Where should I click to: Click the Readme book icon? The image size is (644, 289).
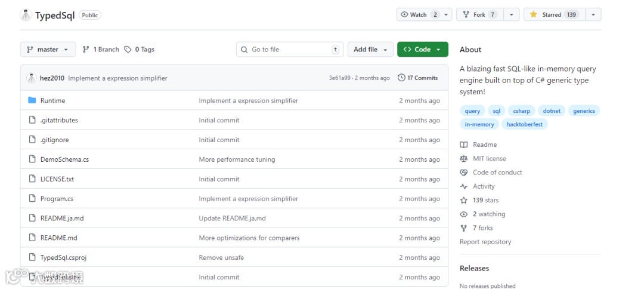tap(464, 144)
